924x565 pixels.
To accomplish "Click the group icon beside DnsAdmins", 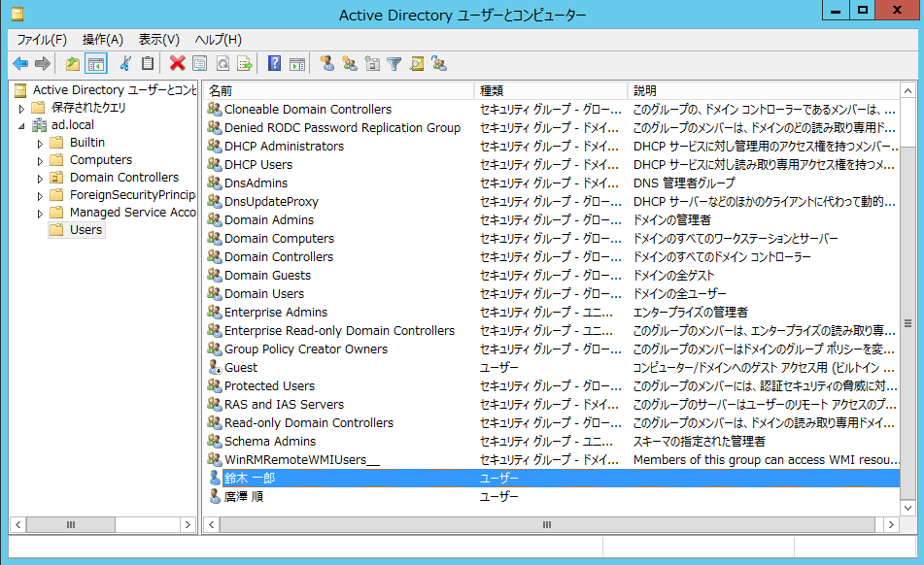I will tap(215, 183).
